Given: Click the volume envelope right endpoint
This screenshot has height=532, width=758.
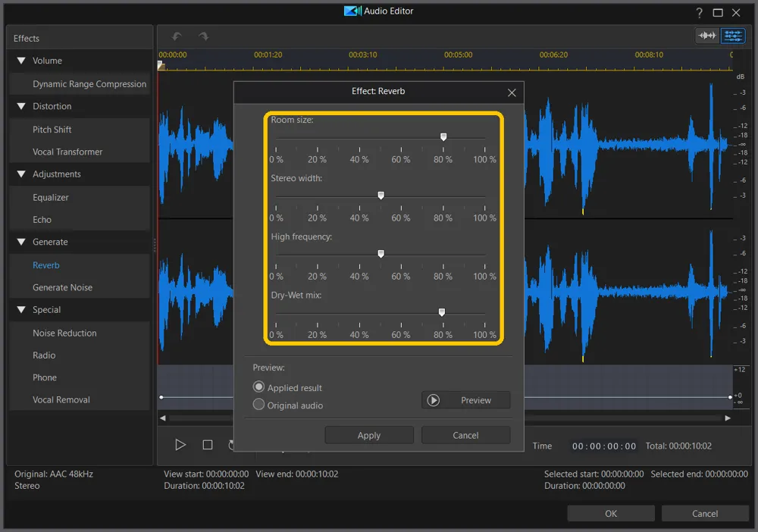Looking at the screenshot, I should [x=730, y=397].
